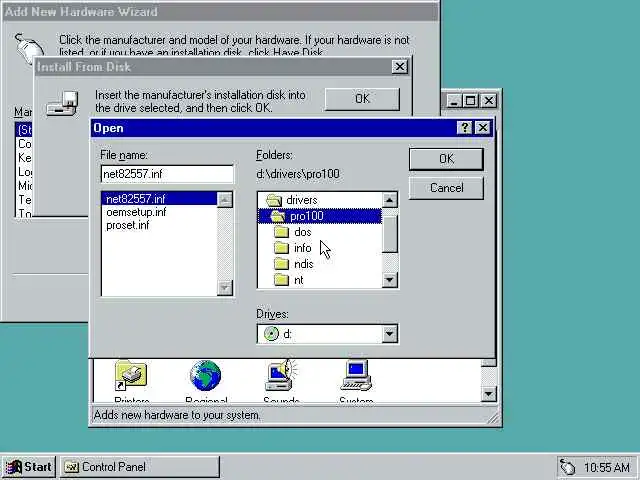Minimize the Control Panel window

tap(454, 100)
